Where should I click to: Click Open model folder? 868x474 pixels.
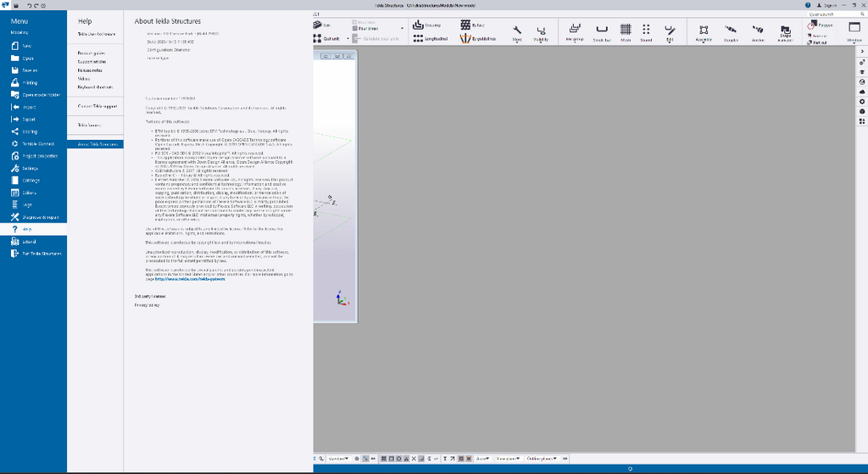[33, 95]
